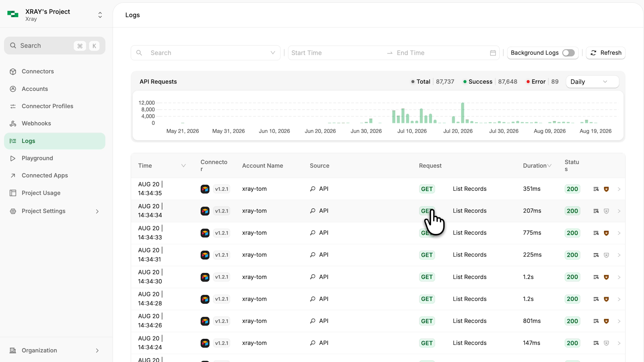Click the Connectors cube icon
Viewport: 644px width, 362px height.
pos(13,72)
